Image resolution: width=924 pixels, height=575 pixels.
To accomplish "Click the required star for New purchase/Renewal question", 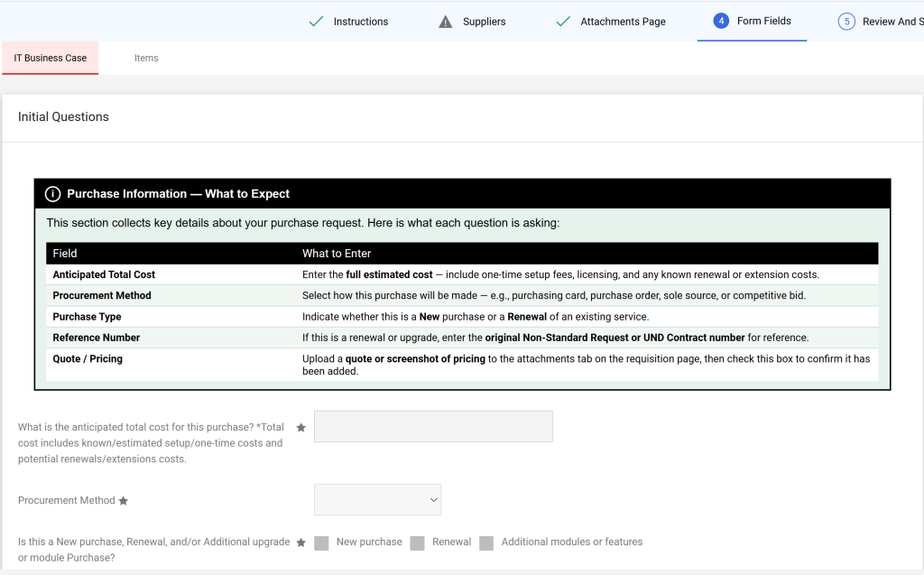I will click(301, 543).
